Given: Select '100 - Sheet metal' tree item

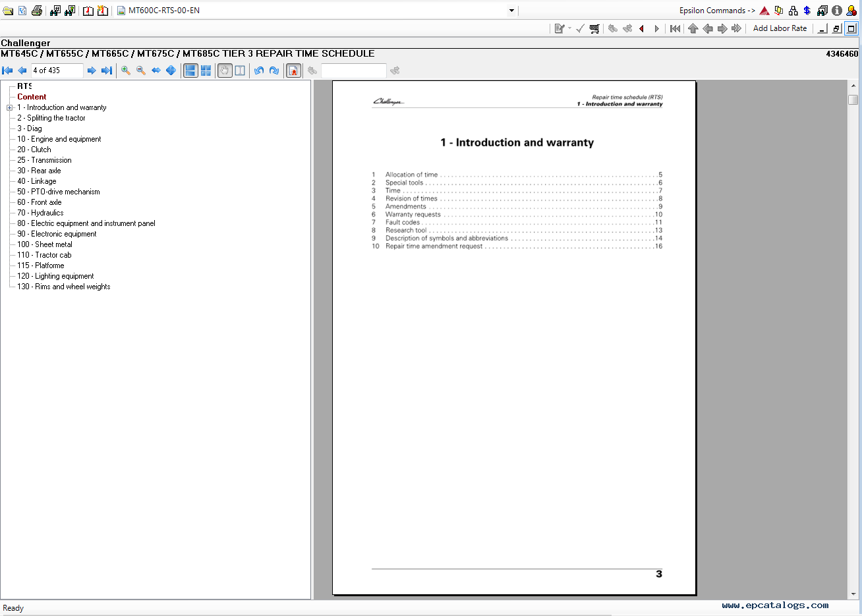Looking at the screenshot, I should 45,244.
